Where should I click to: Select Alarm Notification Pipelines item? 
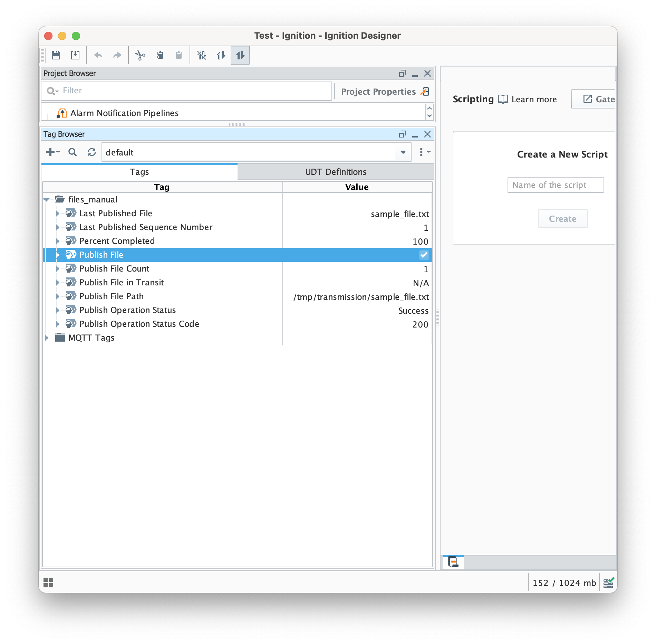pyautogui.click(x=124, y=113)
